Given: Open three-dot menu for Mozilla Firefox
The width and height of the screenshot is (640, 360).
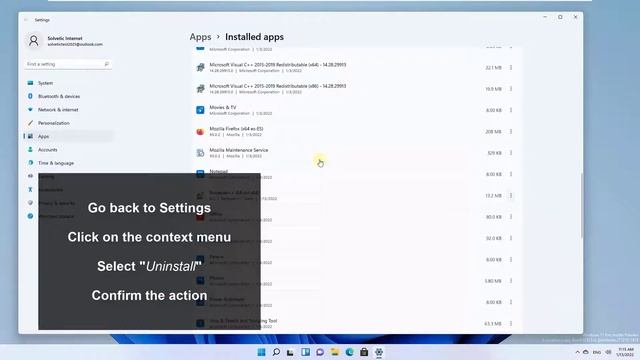Looking at the screenshot, I should pyautogui.click(x=511, y=131).
